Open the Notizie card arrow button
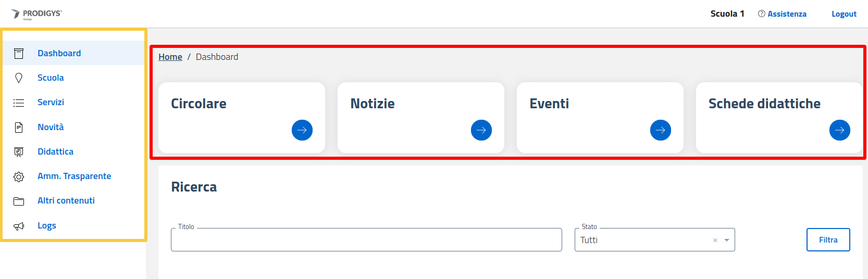 pyautogui.click(x=481, y=130)
